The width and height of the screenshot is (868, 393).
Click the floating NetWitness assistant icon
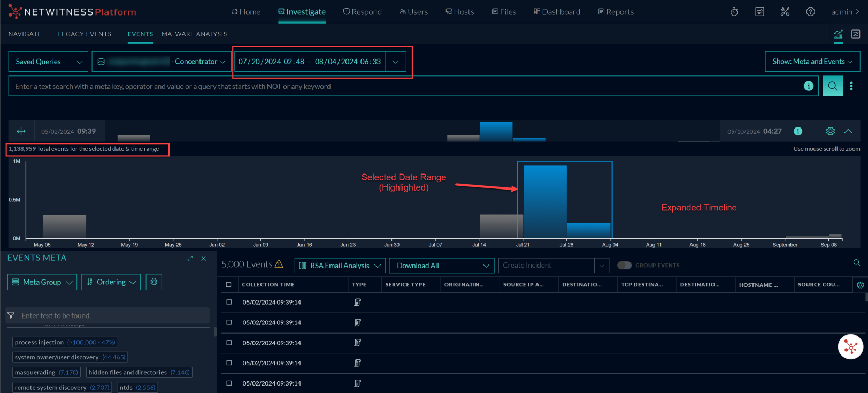click(x=850, y=347)
